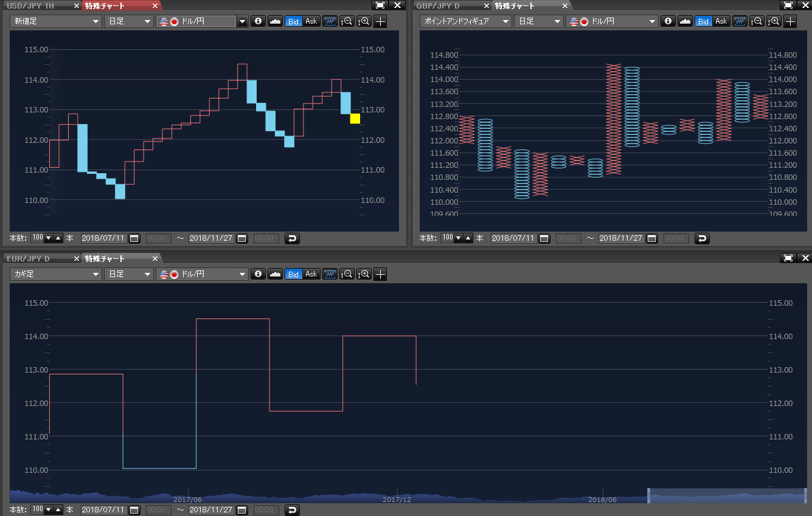Viewport: 812px width, 516px height.
Task: Select Ask price in 新値足 panel
Action: click(311, 21)
